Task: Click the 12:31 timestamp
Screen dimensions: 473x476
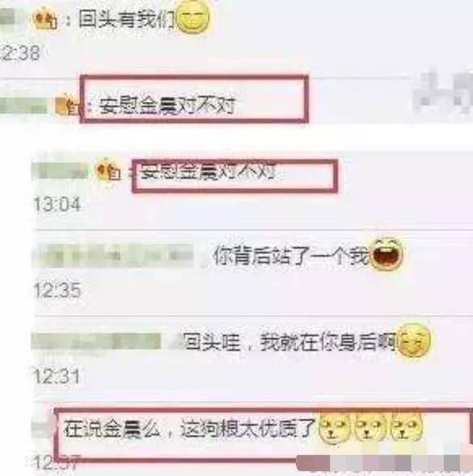Action: click(x=57, y=376)
